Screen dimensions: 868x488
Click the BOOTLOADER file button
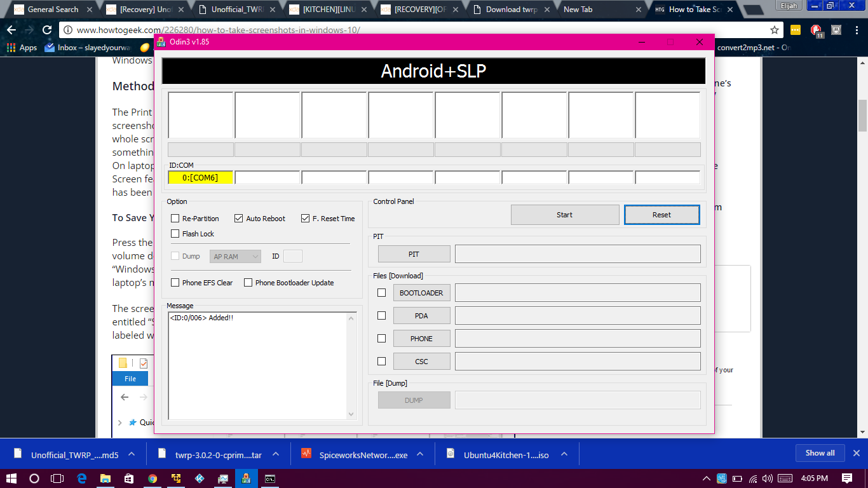tap(421, 293)
